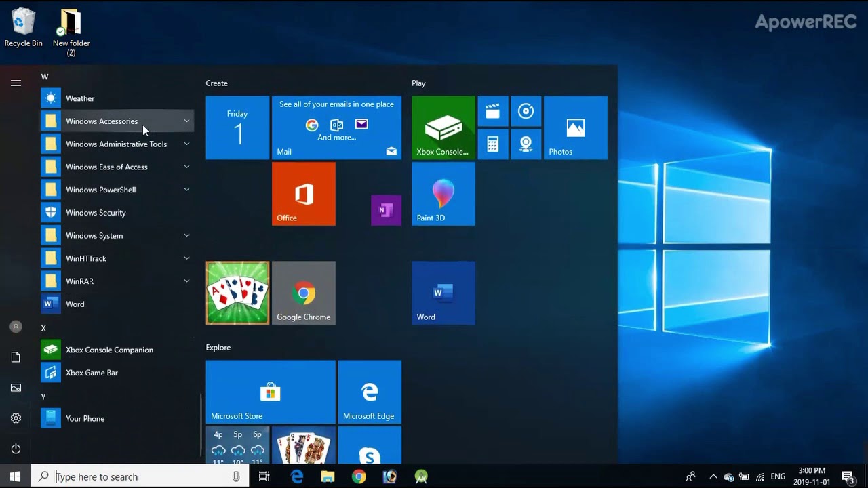Viewport: 868px width, 488px height.
Task: Open Task View on the taskbar
Action: [264, 476]
